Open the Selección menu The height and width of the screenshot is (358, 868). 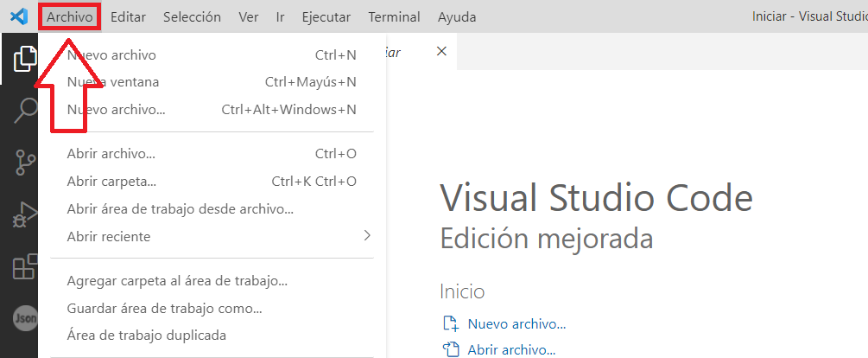(x=192, y=16)
